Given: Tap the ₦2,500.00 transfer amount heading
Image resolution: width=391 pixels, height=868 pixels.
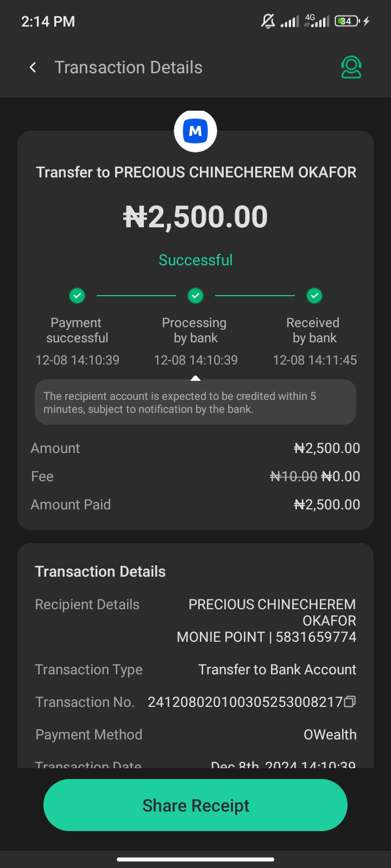Looking at the screenshot, I should pyautogui.click(x=195, y=217).
